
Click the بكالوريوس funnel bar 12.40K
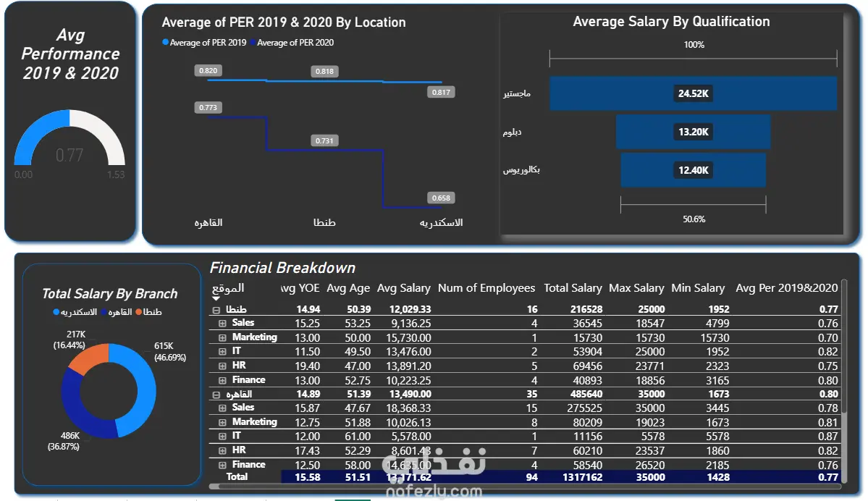tap(693, 171)
